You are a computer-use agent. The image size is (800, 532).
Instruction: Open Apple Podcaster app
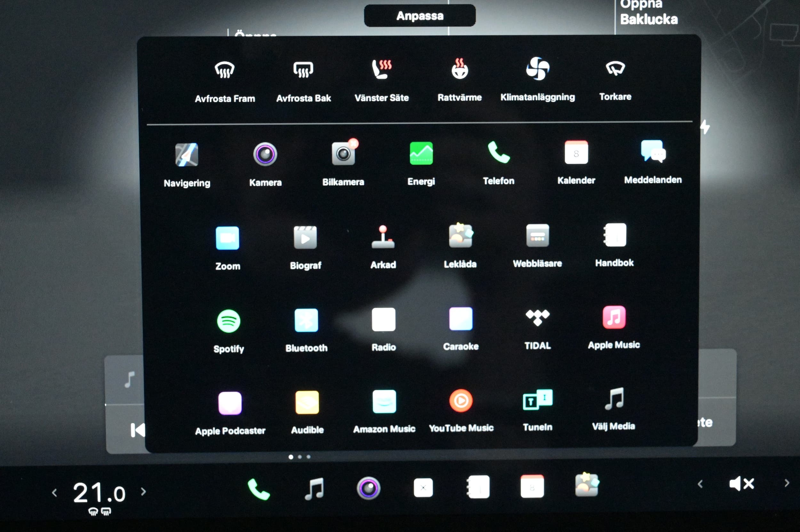(x=230, y=403)
